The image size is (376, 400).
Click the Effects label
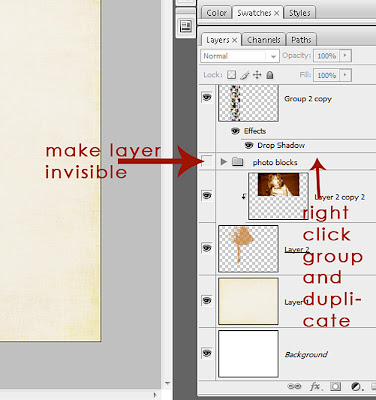(255, 131)
